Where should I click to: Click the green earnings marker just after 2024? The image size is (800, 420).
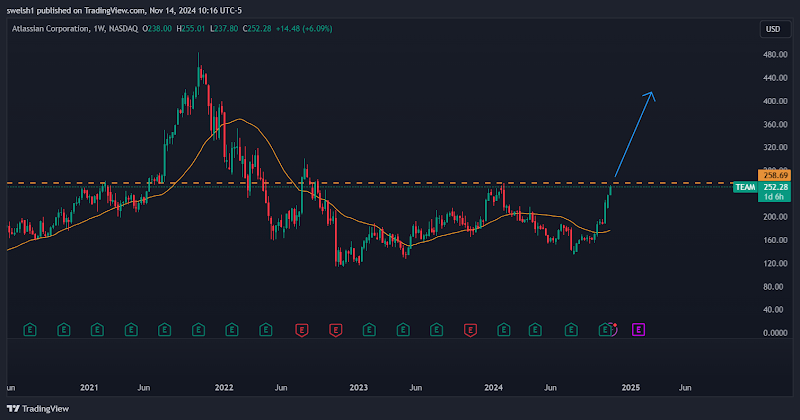504,330
